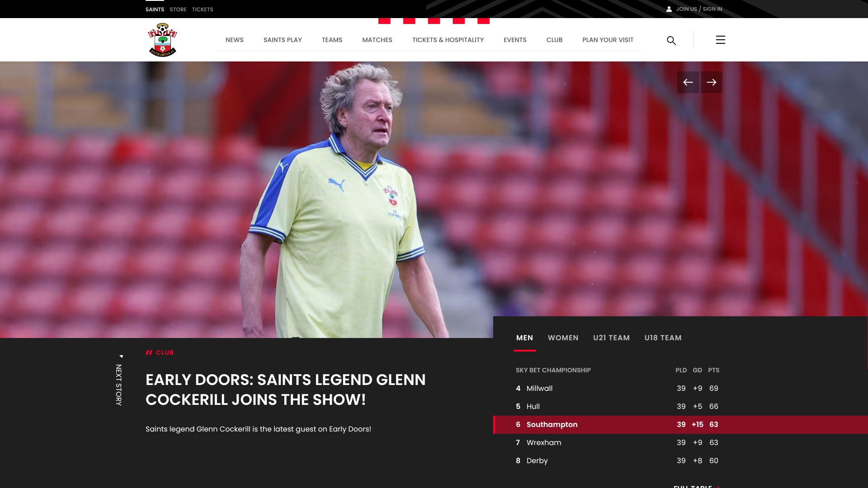
Task: Click the red Club category tag
Action: tap(165, 352)
